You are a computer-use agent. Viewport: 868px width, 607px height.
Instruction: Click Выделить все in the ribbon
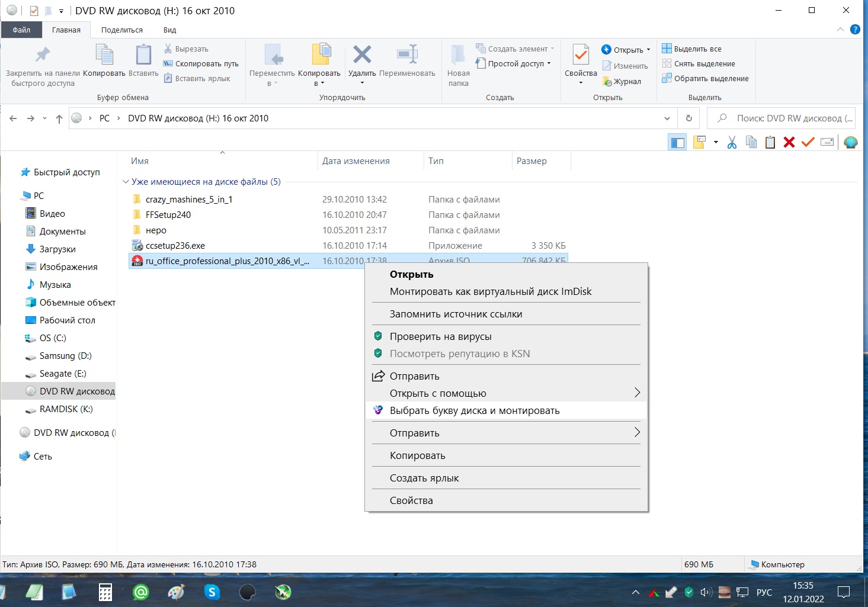click(x=691, y=49)
